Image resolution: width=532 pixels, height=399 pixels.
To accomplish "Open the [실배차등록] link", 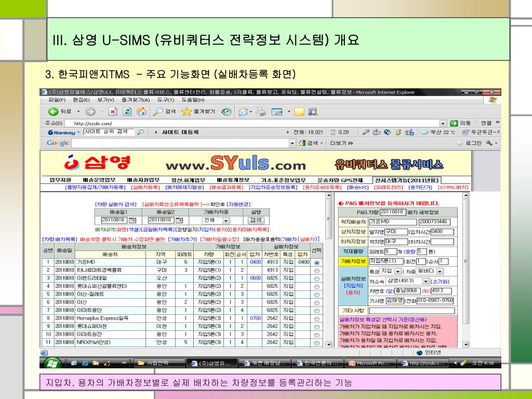I will coord(145,187).
